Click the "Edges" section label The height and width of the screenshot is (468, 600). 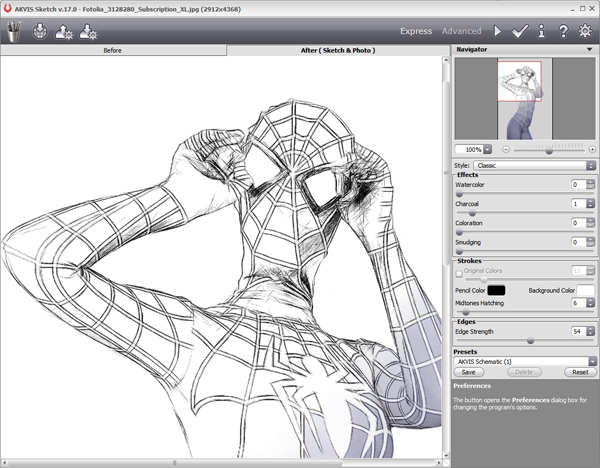[x=466, y=321]
